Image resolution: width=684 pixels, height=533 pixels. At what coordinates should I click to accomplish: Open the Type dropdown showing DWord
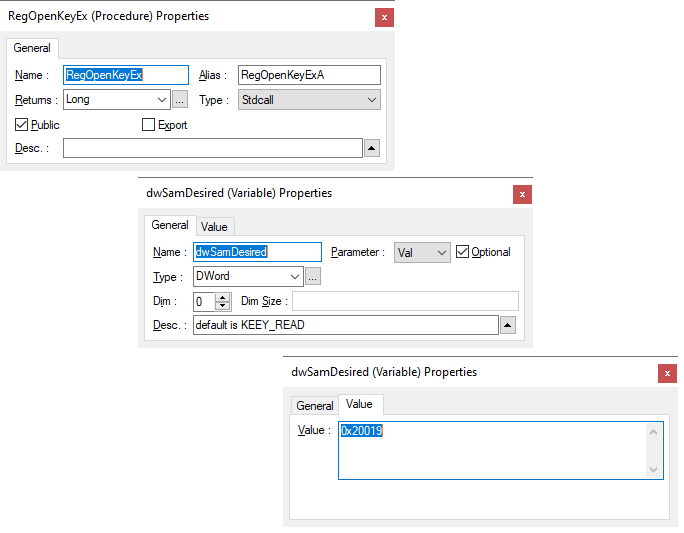click(x=248, y=277)
